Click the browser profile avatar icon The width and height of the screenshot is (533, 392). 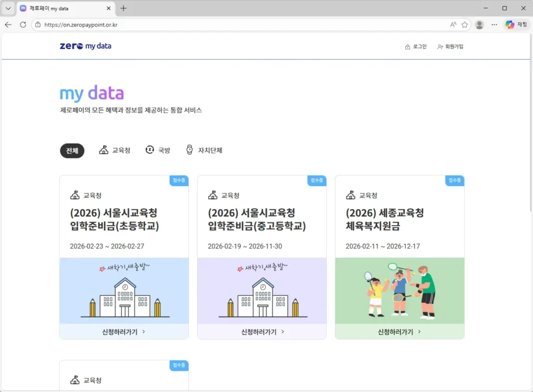[479, 24]
